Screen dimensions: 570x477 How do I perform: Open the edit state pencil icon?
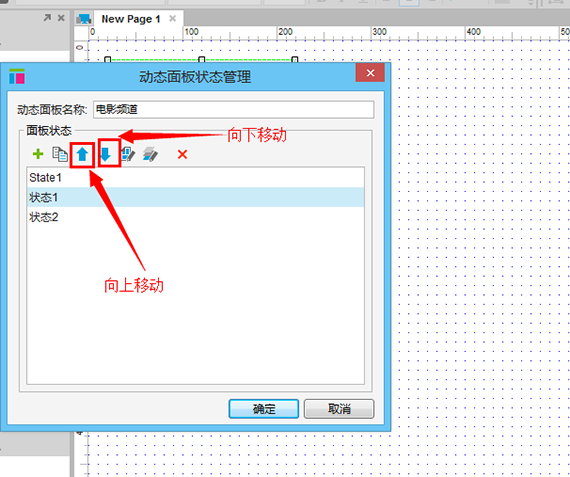tap(128, 154)
